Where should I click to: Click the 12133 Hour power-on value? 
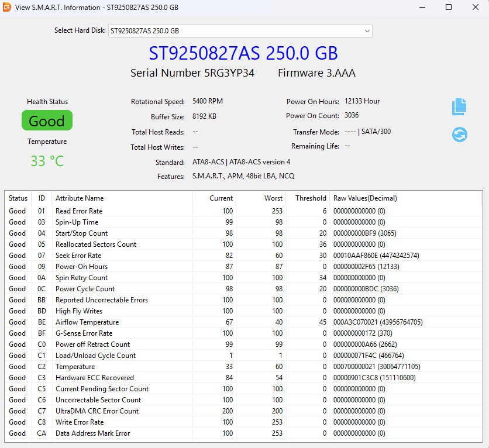(362, 101)
